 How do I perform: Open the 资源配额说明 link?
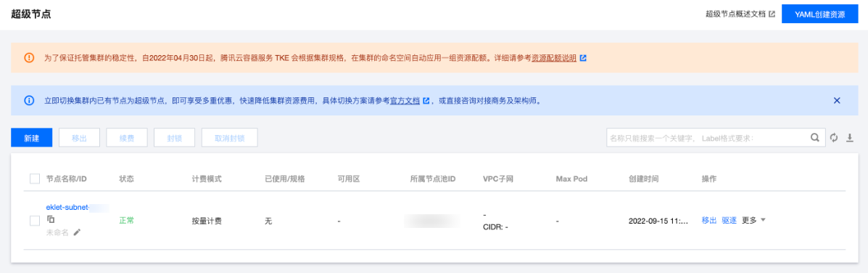pos(553,57)
